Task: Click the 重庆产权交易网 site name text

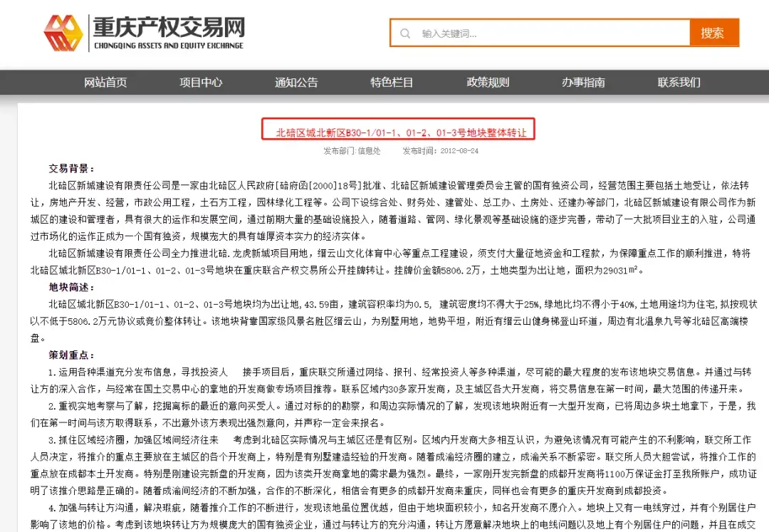Action: click(x=169, y=28)
